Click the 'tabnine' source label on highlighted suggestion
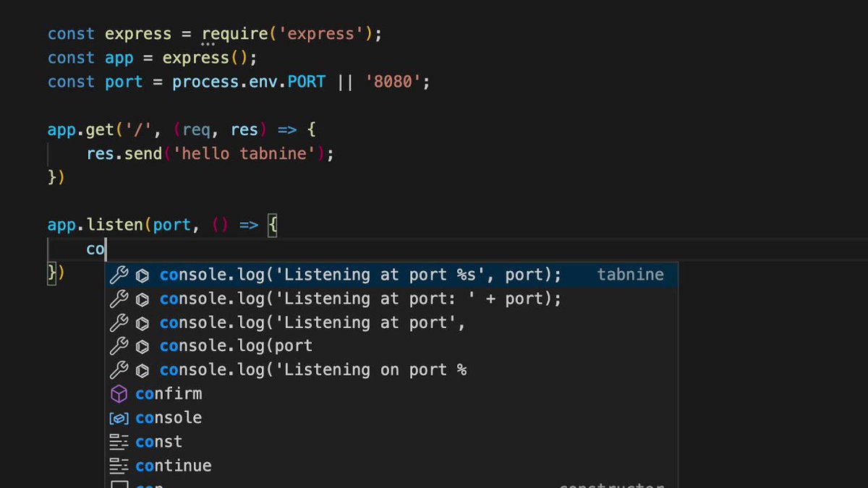Screen dimensions: 868x488 pyautogui.click(x=630, y=275)
